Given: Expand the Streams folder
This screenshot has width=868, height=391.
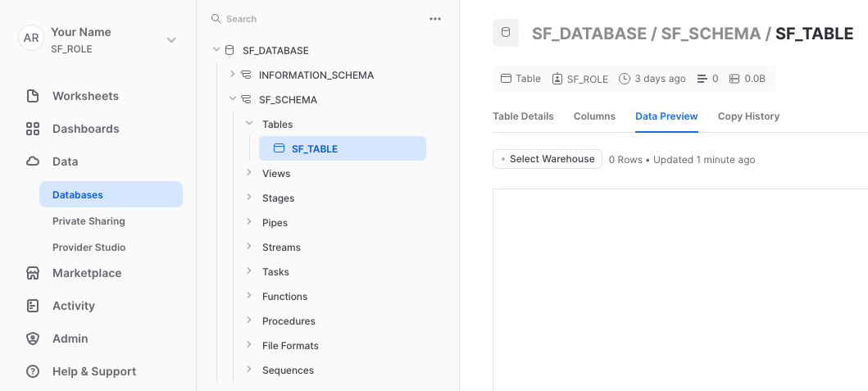Looking at the screenshot, I should tap(249, 247).
